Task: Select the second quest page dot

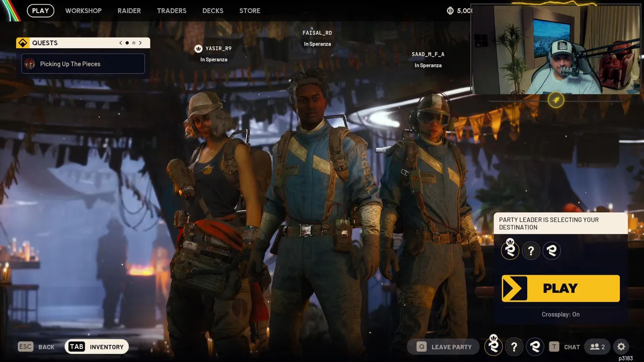Action: (134, 43)
